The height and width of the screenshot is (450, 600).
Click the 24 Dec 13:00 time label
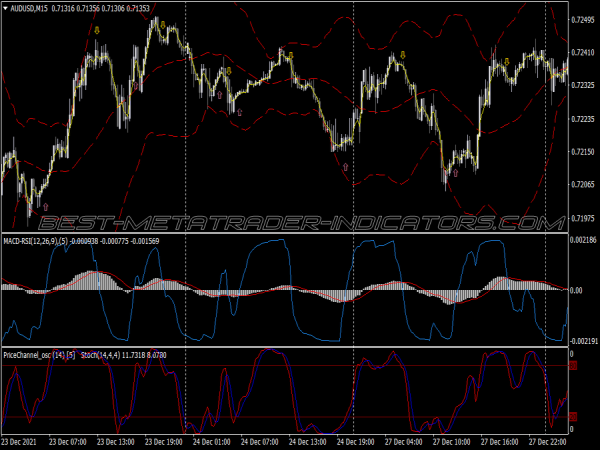[308, 442]
